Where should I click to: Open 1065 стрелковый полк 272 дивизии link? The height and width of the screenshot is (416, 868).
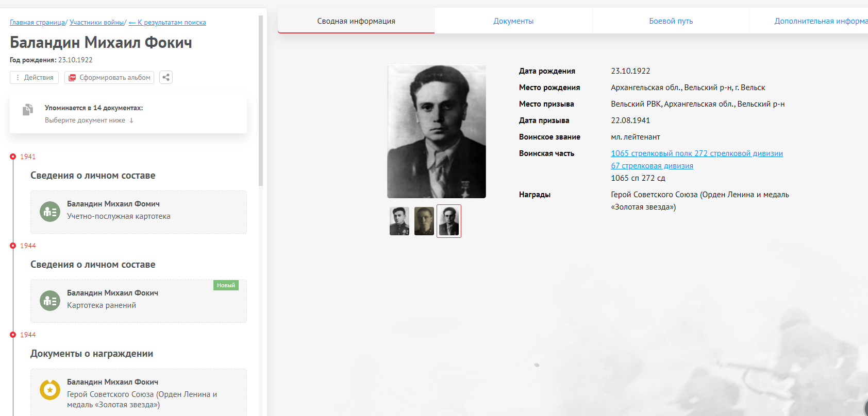pos(697,153)
